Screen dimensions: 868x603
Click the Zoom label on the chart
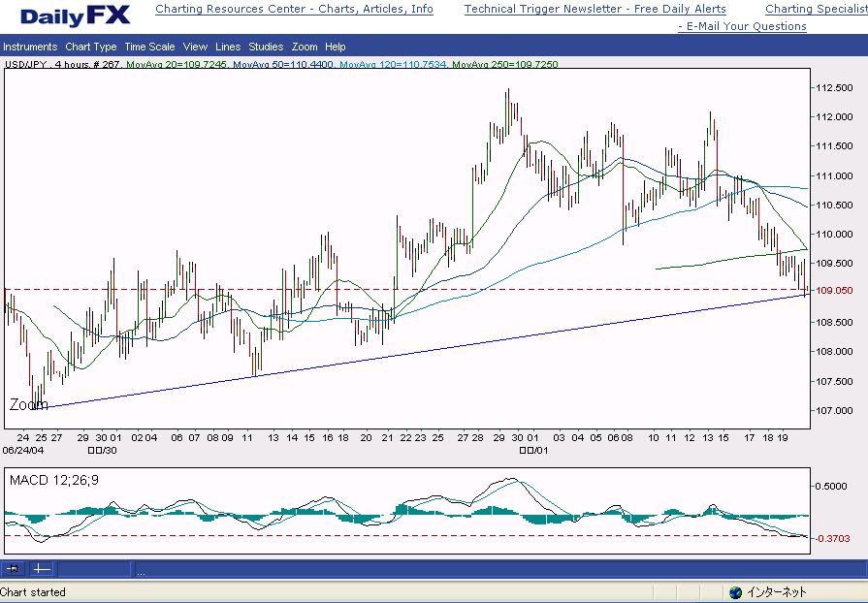28,404
